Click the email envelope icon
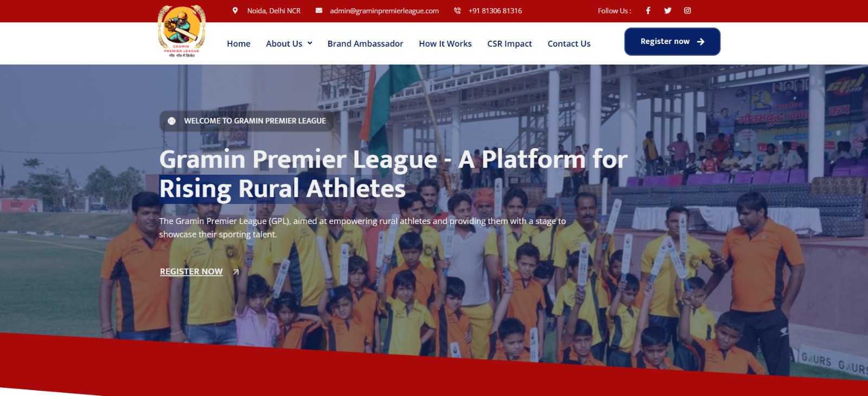Viewport: 868px width, 396px height. pos(319,10)
